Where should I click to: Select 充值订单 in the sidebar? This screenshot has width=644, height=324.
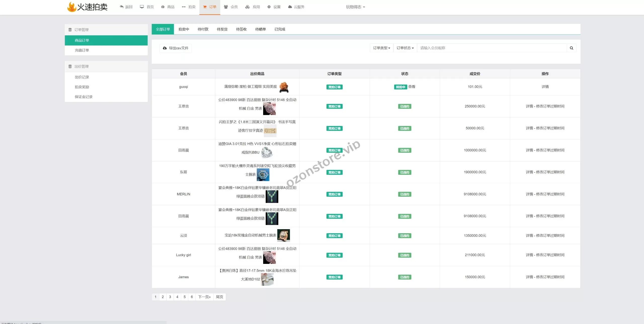(x=82, y=50)
